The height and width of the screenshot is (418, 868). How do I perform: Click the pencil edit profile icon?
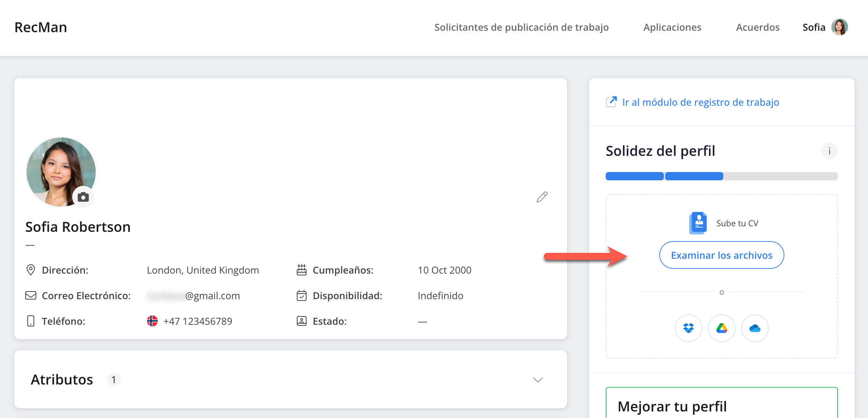click(x=542, y=197)
